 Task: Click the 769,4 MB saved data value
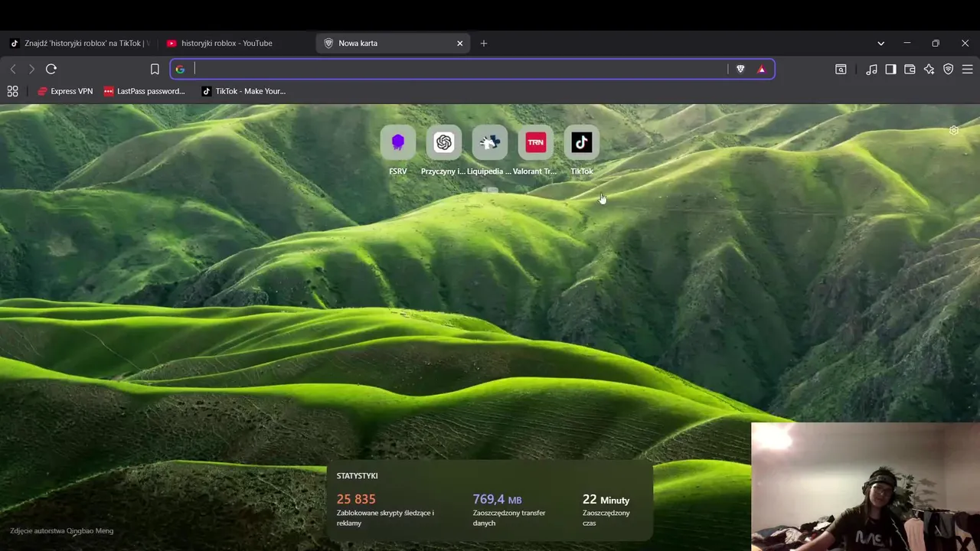pyautogui.click(x=497, y=500)
